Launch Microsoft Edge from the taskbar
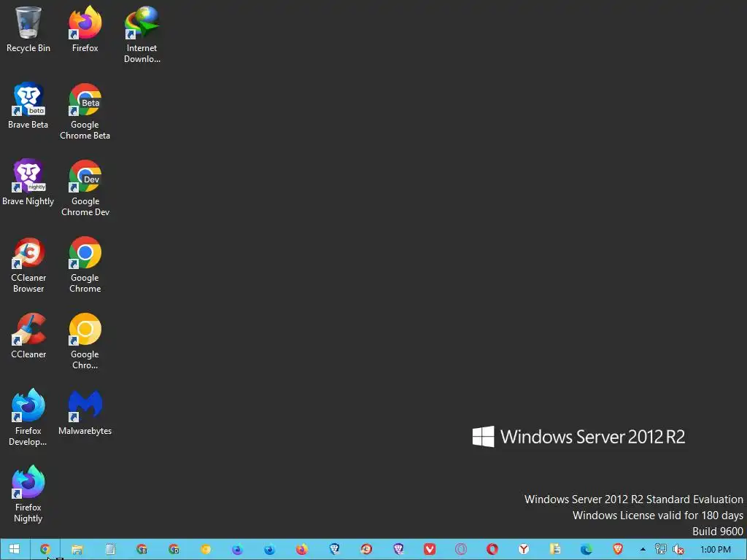The height and width of the screenshot is (560, 747). (x=587, y=549)
